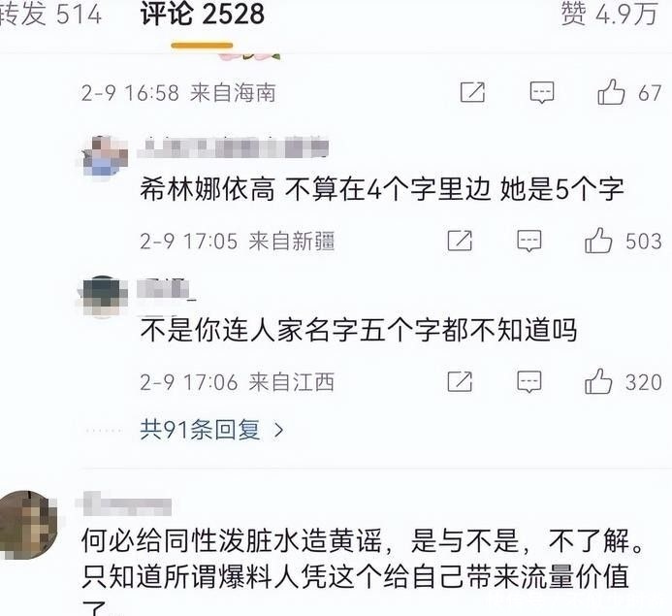Tap share icon on the Hainan comment
Screen dimensions: 672x616
[x=472, y=92]
